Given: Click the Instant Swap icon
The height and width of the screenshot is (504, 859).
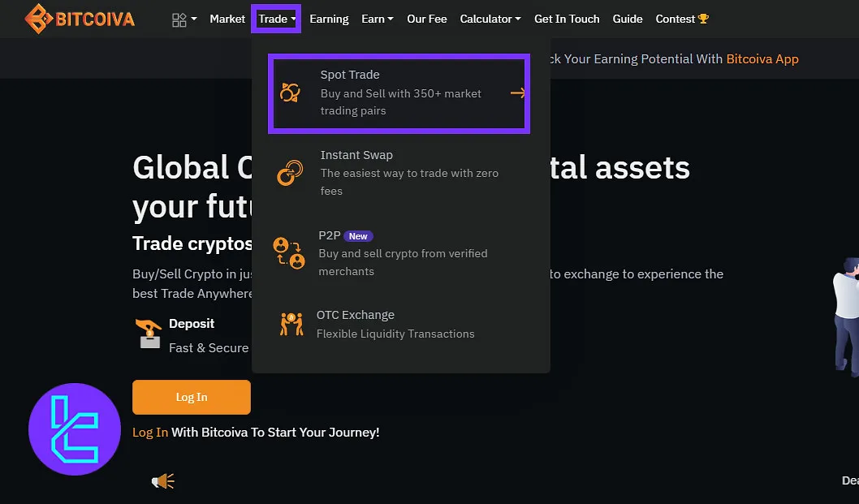Looking at the screenshot, I should tap(290, 172).
